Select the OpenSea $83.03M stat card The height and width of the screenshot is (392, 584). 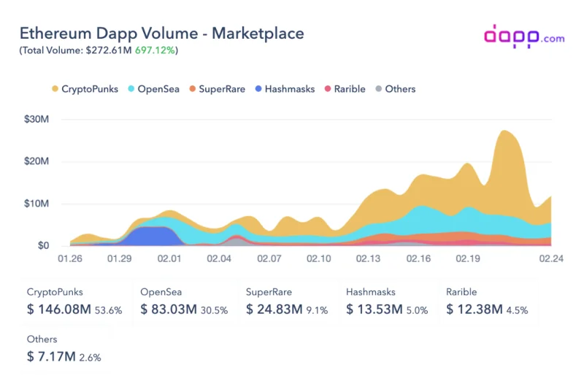point(185,302)
